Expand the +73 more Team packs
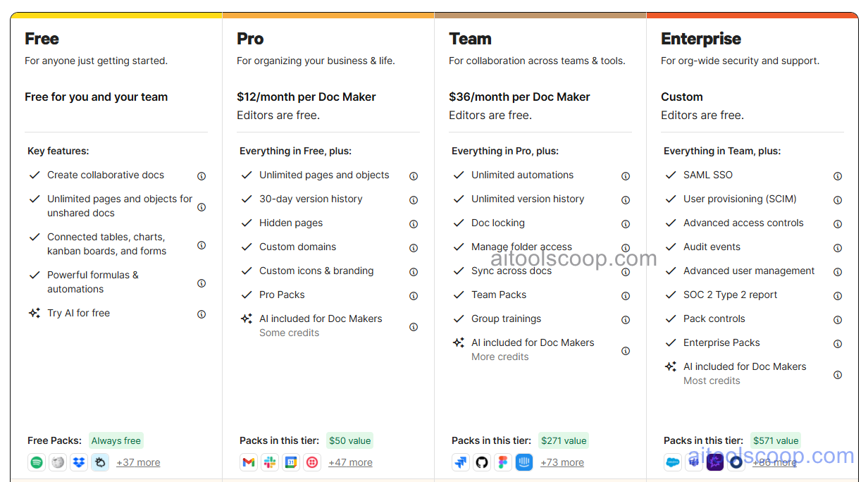This screenshot has width=868, height=482. [x=562, y=462]
